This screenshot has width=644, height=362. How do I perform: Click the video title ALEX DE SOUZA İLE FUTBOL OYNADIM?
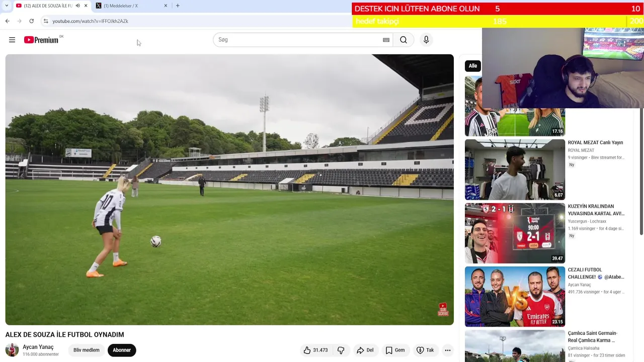64,335
